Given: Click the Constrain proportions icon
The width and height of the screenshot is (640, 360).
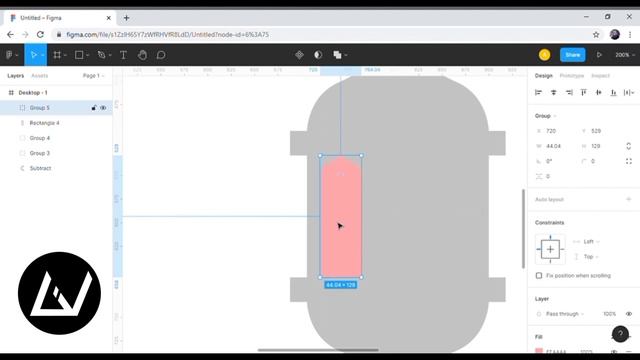Looking at the screenshot, I should [629, 146].
